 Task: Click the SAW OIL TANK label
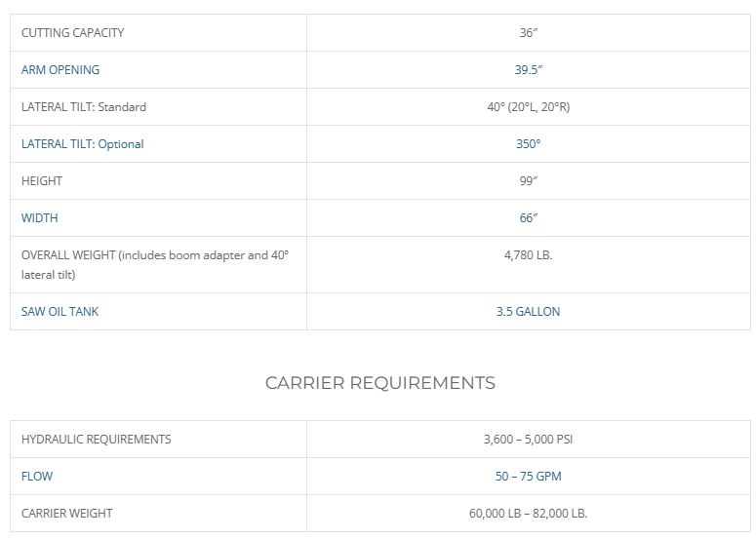(x=60, y=312)
